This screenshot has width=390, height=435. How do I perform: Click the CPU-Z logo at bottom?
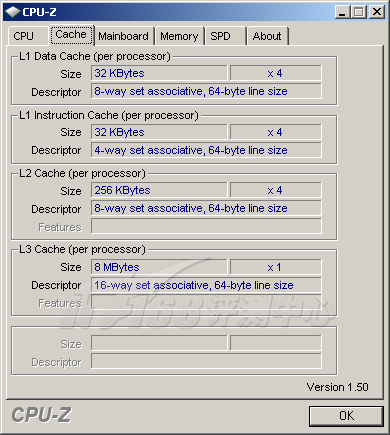click(41, 415)
